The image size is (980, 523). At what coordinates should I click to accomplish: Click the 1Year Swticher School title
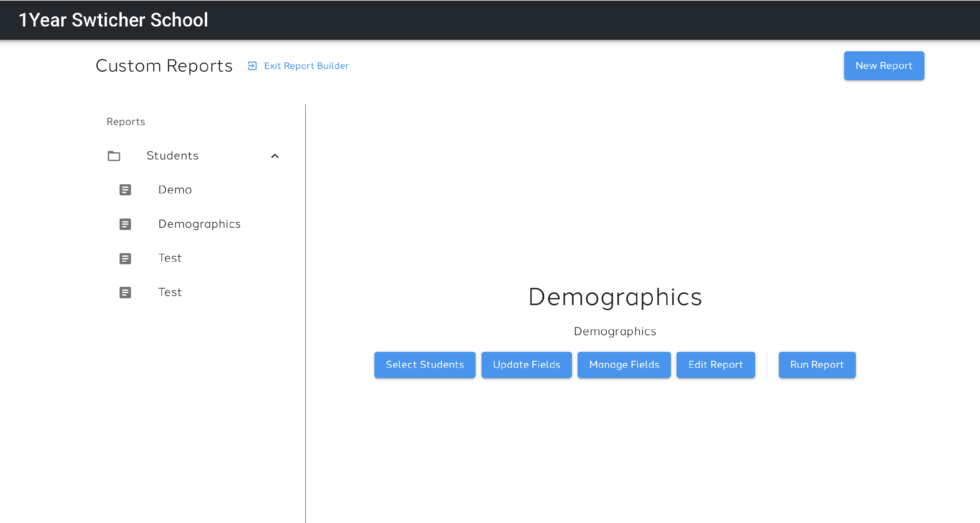tap(113, 20)
